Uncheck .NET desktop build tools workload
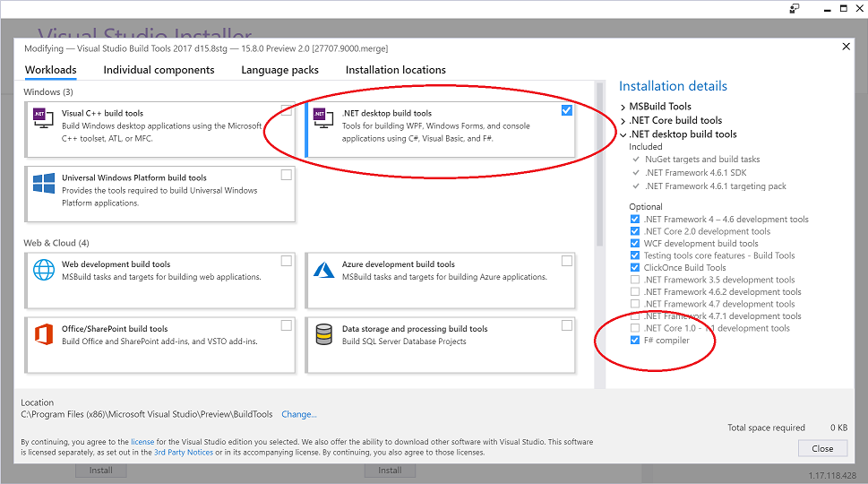 point(566,110)
